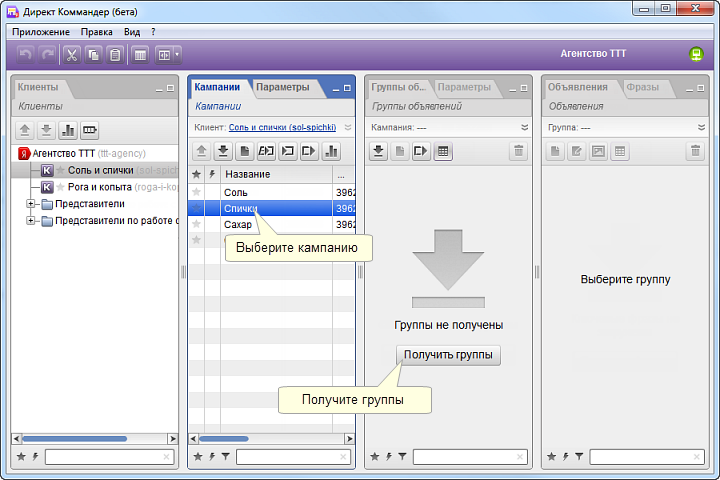Click the get groups download icon
Viewport: 720px width, 480px height.
coord(378,151)
